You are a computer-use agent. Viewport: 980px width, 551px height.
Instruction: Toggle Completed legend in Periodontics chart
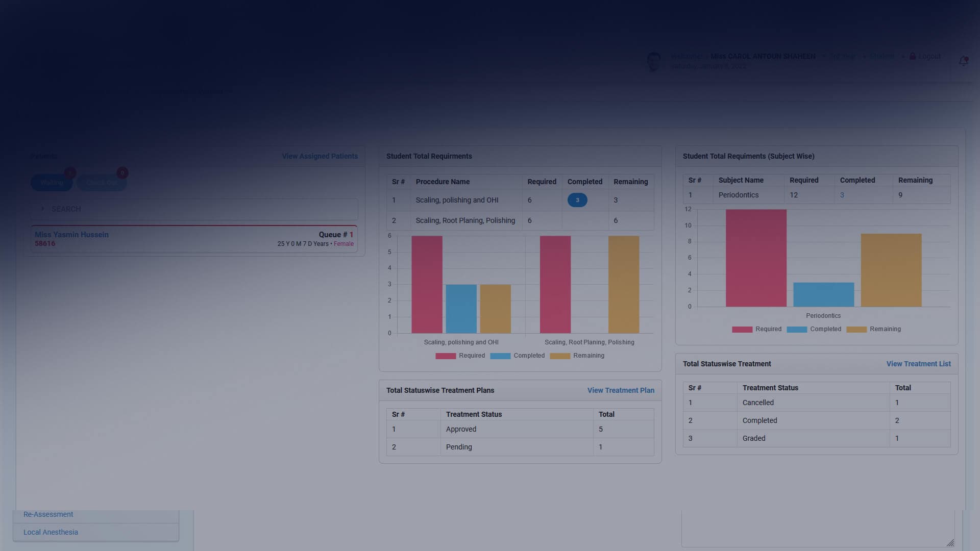(x=814, y=329)
